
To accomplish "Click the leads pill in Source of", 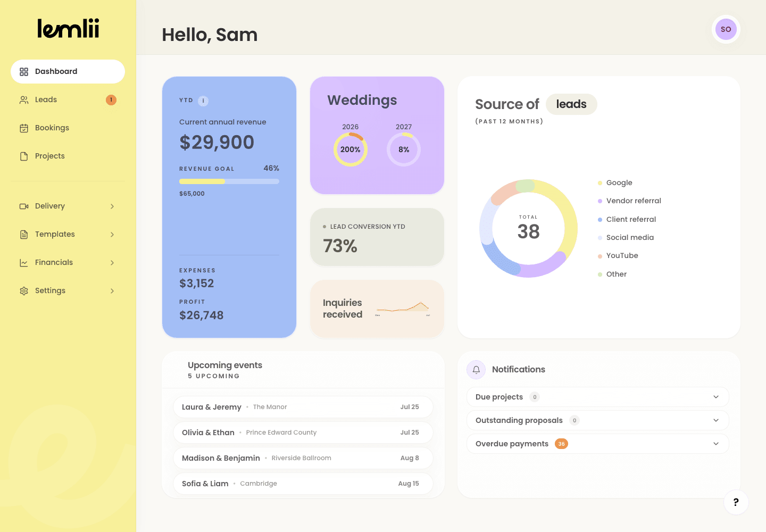I will [571, 104].
